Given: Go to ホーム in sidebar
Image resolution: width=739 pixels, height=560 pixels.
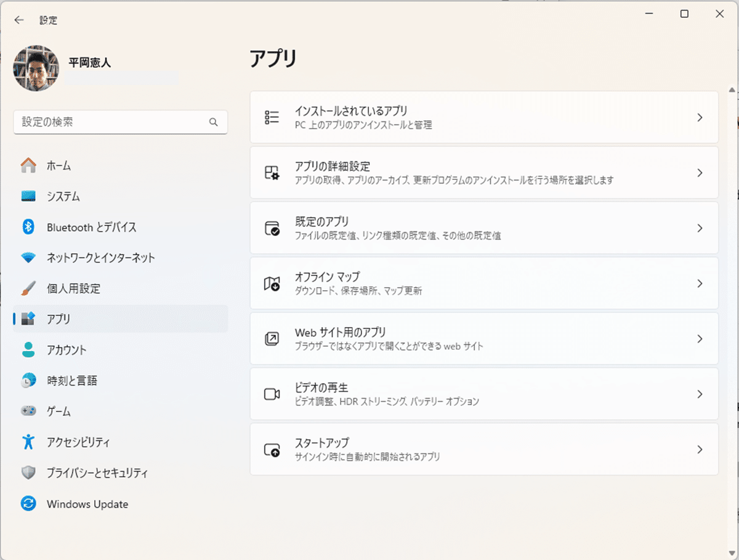Looking at the screenshot, I should tap(120, 166).
